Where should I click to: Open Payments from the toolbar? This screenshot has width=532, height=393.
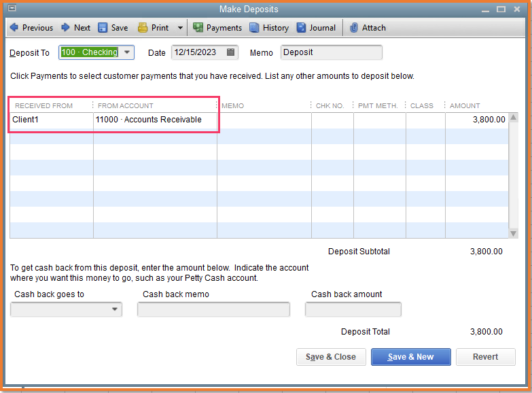pos(217,27)
